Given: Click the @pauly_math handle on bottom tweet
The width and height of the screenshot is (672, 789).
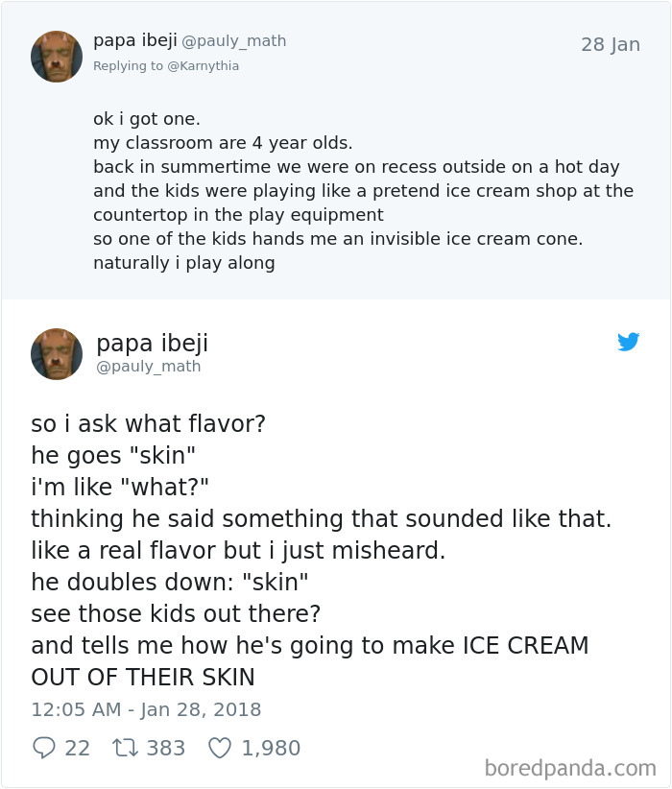Looking at the screenshot, I should (x=148, y=366).
